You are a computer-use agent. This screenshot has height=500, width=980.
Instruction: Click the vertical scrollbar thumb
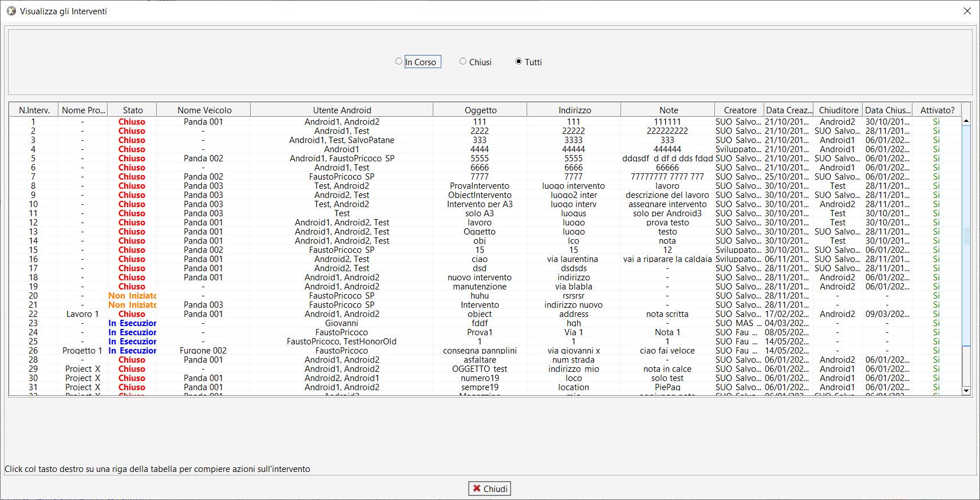pyautogui.click(x=966, y=236)
